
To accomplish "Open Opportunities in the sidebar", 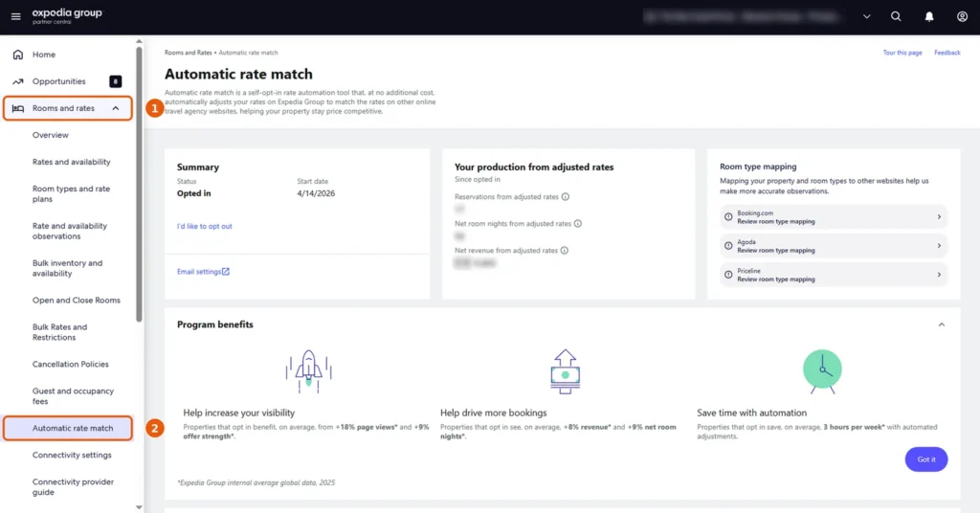I will click(58, 81).
